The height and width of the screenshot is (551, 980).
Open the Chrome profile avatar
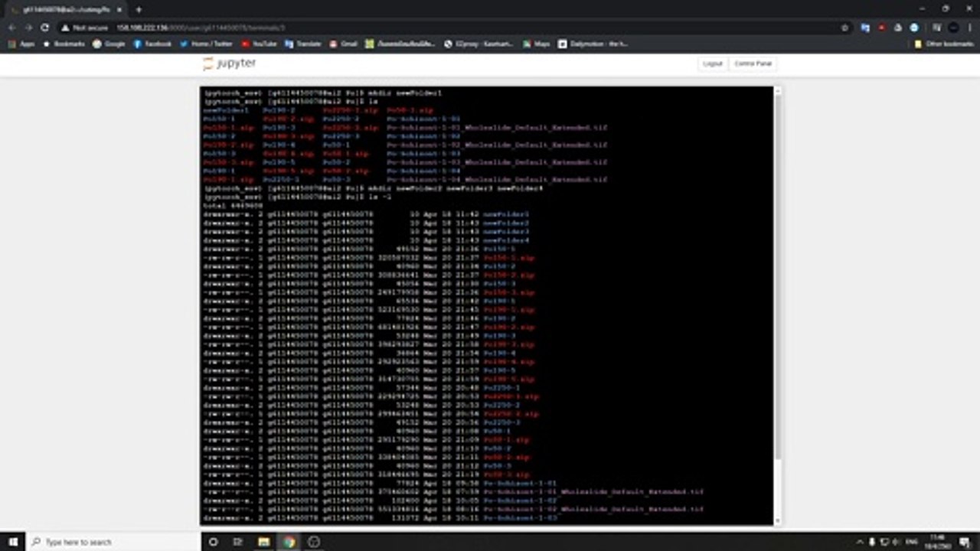click(x=953, y=28)
